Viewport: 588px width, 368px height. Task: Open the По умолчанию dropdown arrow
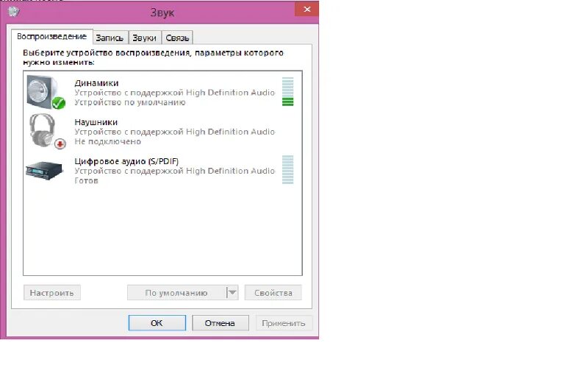pyautogui.click(x=232, y=292)
